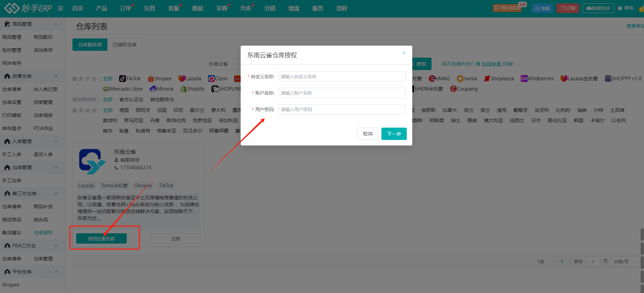Collapse the 入库管理 sidebar section
644x293 pixels.
[56, 141]
